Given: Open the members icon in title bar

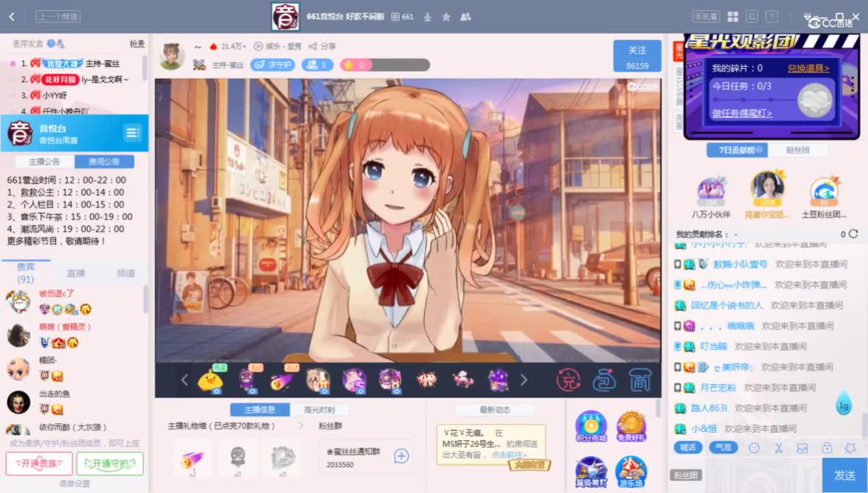Looking at the screenshot, I should [x=465, y=16].
